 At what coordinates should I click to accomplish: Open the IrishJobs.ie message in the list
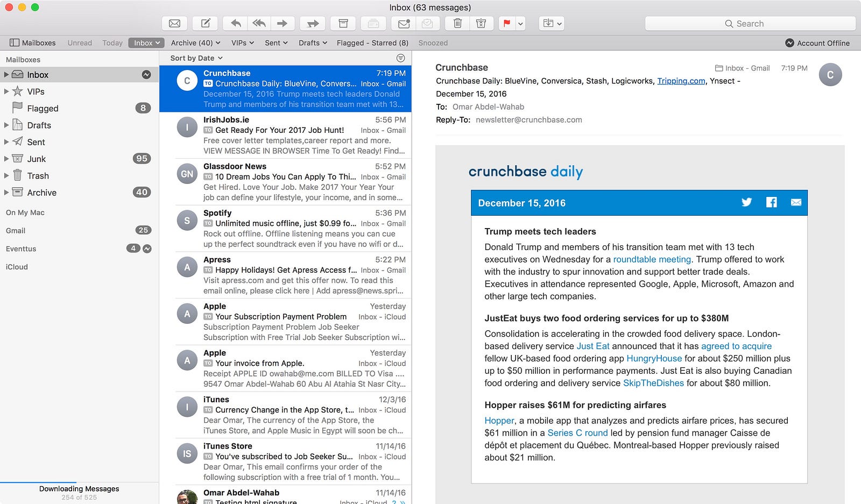point(285,135)
